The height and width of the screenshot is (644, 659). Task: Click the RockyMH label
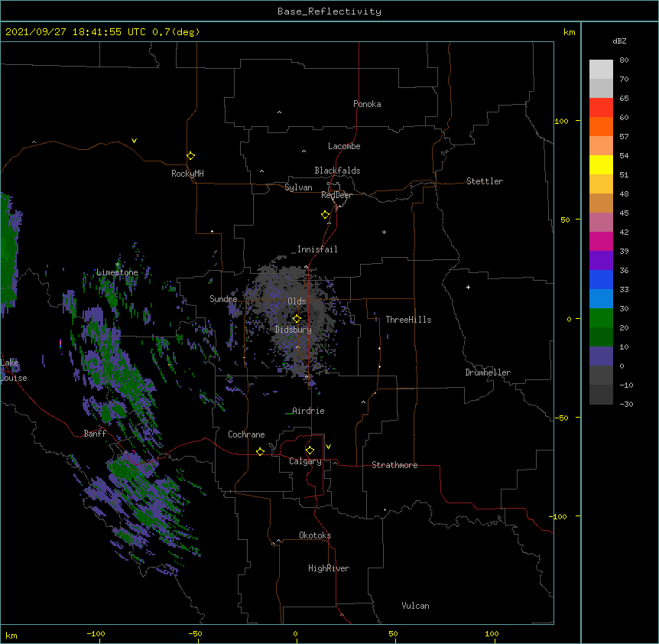click(187, 174)
